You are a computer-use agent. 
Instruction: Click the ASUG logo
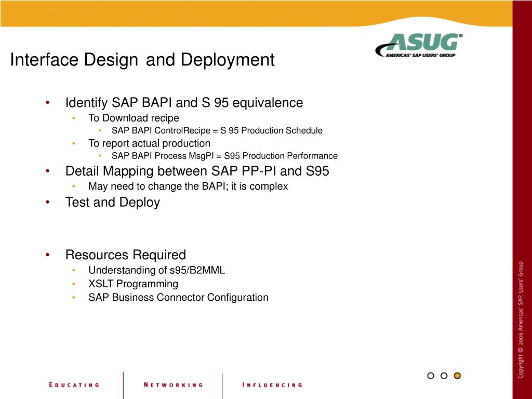[419, 45]
